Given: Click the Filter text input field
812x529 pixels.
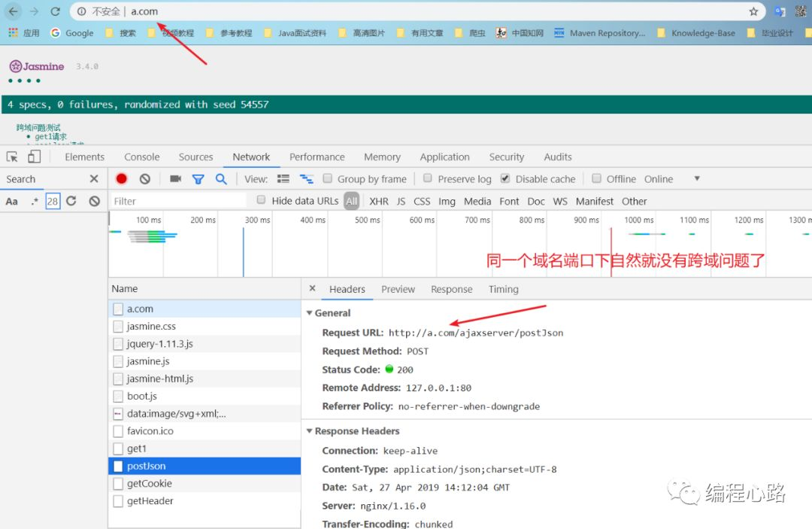Looking at the screenshot, I should coord(178,201).
